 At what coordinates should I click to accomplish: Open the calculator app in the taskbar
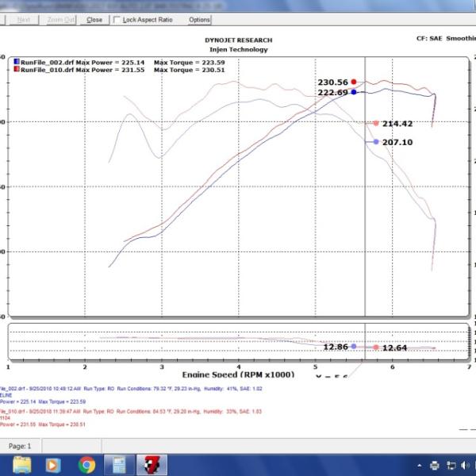pos(120,464)
